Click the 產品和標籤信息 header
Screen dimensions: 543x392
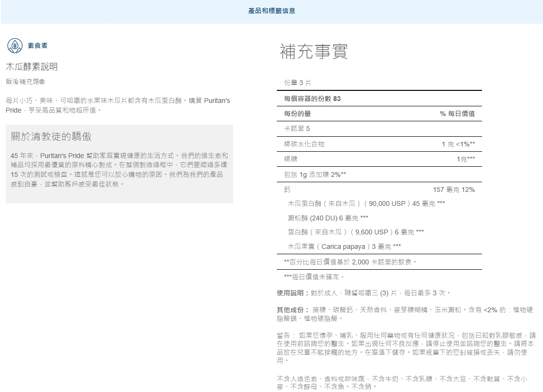[271, 11]
